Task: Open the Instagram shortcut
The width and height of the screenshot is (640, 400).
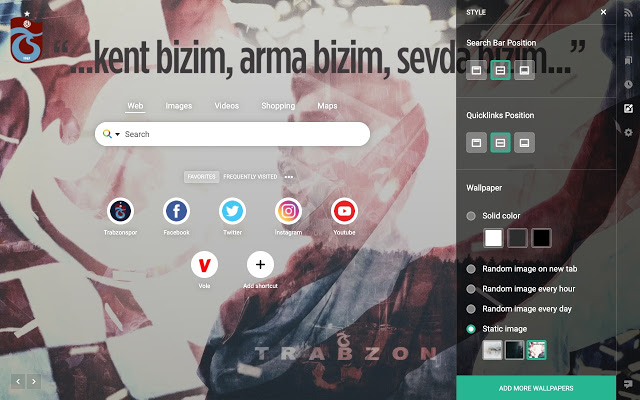Action: click(x=289, y=211)
